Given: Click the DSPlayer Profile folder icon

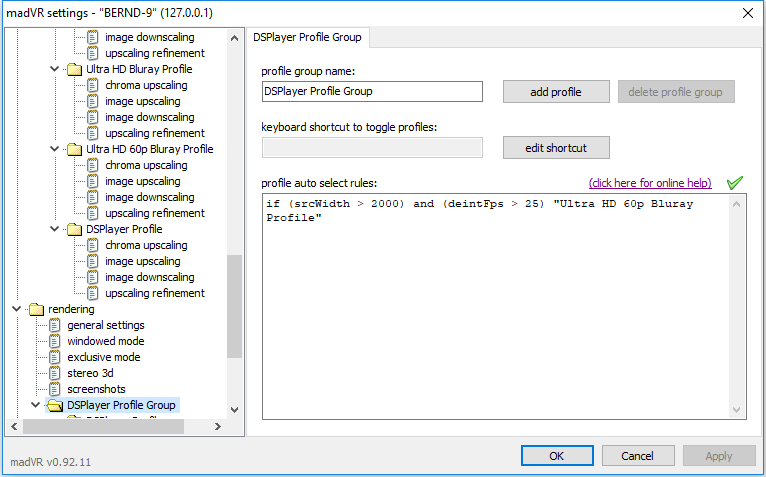Looking at the screenshot, I should coord(74,229).
